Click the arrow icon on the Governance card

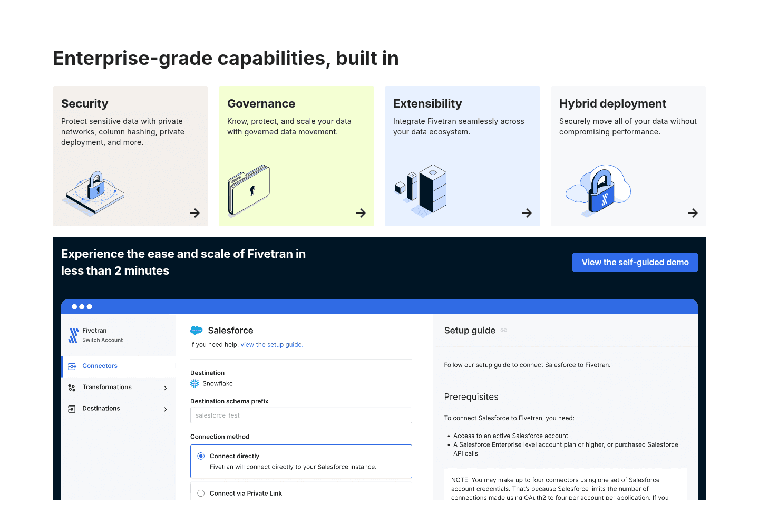click(361, 213)
